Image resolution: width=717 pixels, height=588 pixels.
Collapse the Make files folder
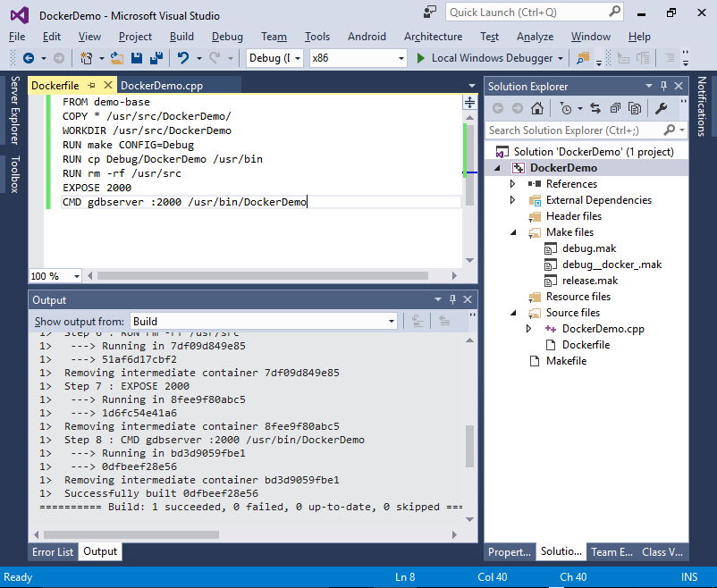pos(513,232)
